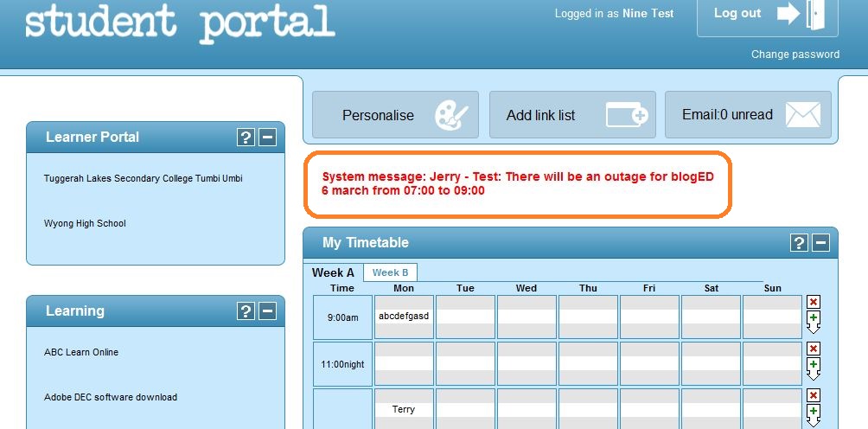Open the Wyong High School link
868x429 pixels.
click(x=85, y=224)
